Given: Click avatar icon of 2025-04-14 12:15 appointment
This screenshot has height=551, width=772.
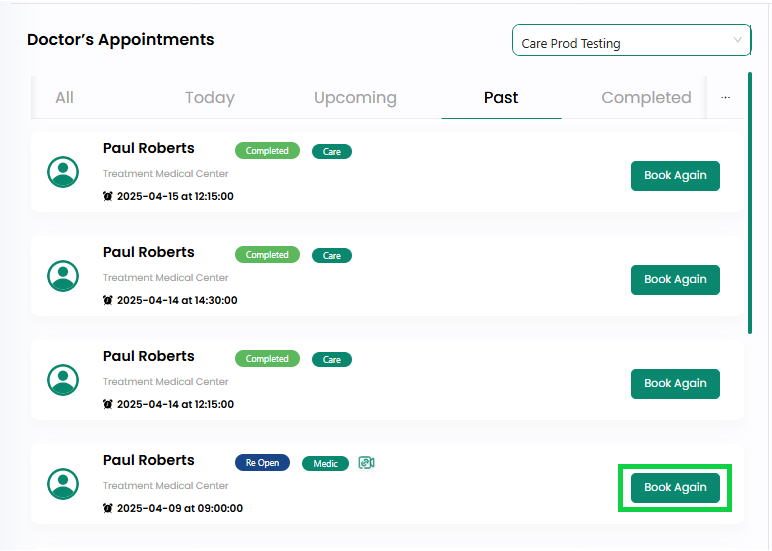Looking at the screenshot, I should [x=63, y=380].
